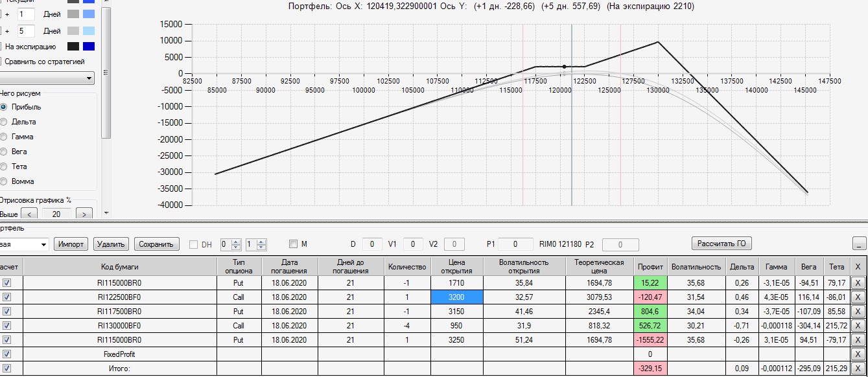The height and width of the screenshot is (377, 868).
Task: Decrease chart range with the < button
Action: (29, 214)
